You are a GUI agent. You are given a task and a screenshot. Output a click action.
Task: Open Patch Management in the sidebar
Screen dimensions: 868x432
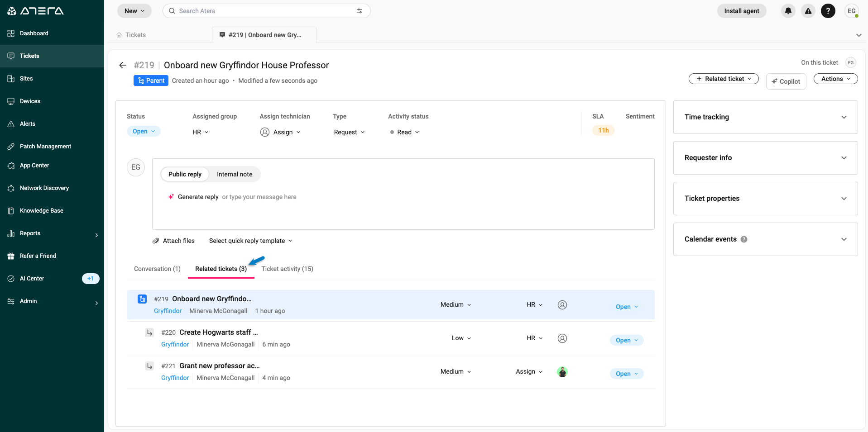(52, 147)
